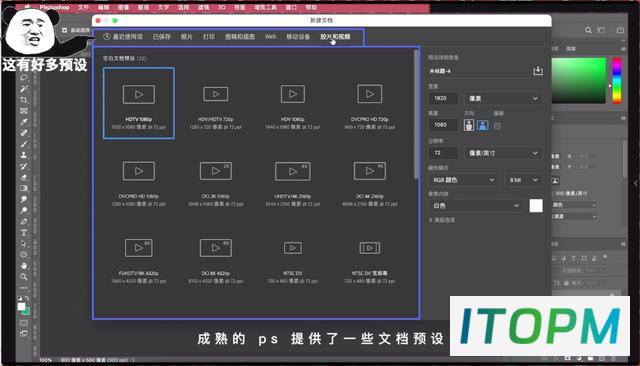The width and height of the screenshot is (640, 366).
Task: Choose the HDTV 1080p preset
Action: [139, 103]
